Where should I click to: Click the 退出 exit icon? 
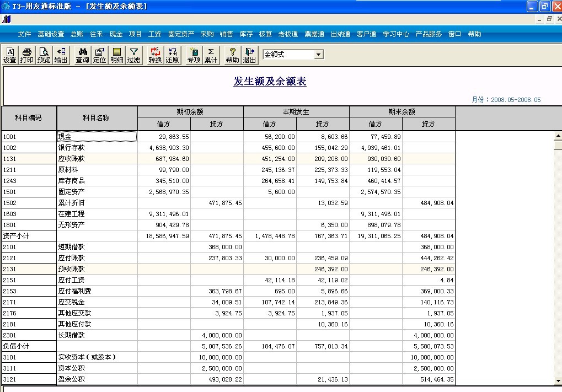pos(249,55)
